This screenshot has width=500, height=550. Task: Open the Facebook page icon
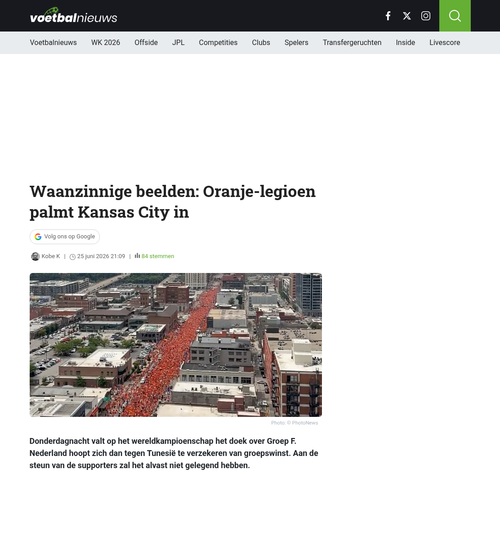pyautogui.click(x=388, y=16)
